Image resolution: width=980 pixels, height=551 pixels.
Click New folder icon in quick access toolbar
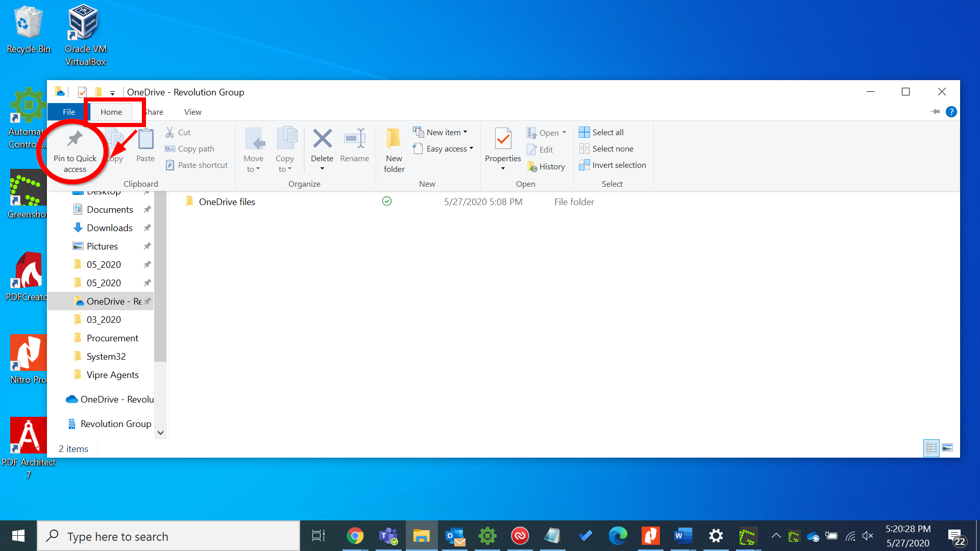[x=99, y=92]
